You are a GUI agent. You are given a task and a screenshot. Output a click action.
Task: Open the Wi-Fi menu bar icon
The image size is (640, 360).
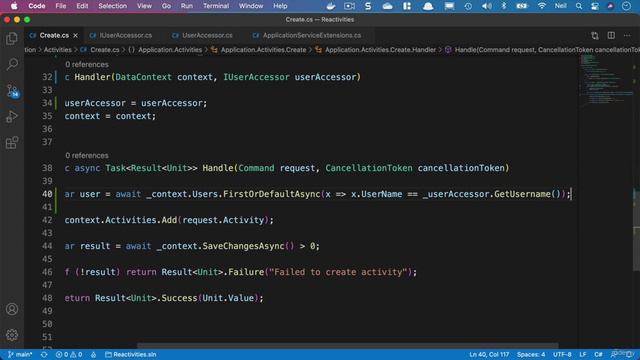point(542,6)
